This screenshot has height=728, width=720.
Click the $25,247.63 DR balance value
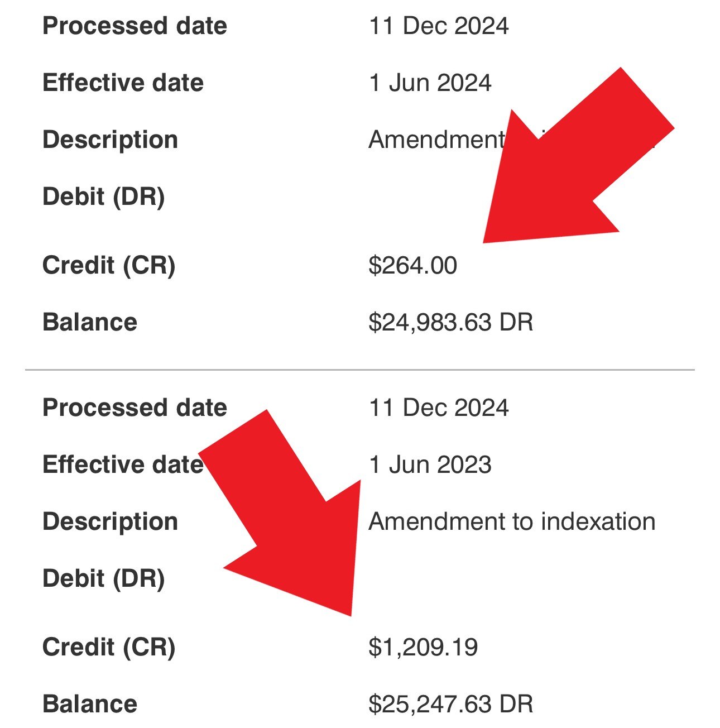450,704
